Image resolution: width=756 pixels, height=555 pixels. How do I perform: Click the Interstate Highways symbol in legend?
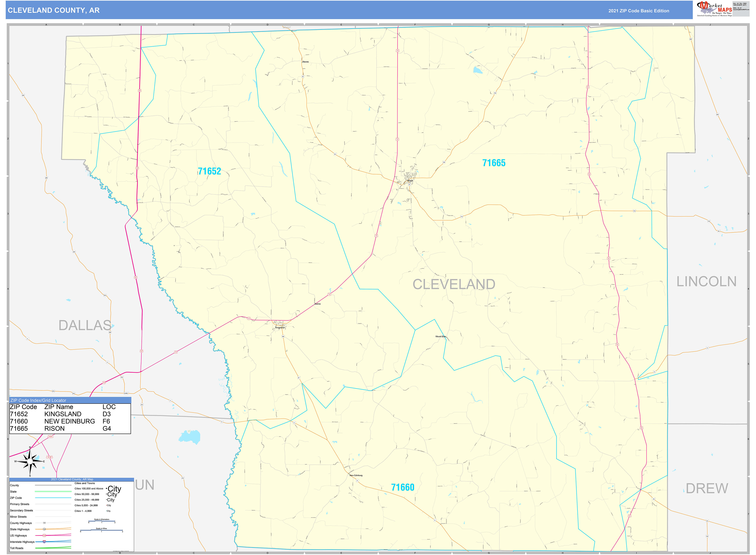44,542
